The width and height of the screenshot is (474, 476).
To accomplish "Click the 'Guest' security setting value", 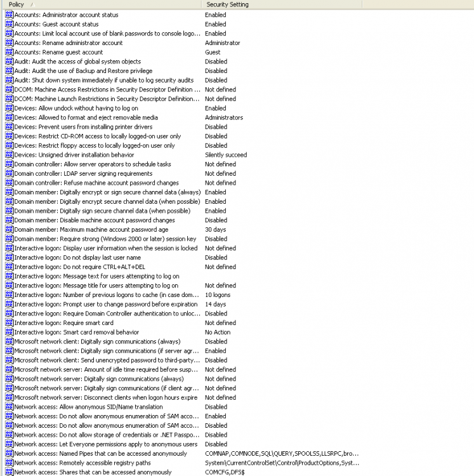I will pyautogui.click(x=213, y=52).
